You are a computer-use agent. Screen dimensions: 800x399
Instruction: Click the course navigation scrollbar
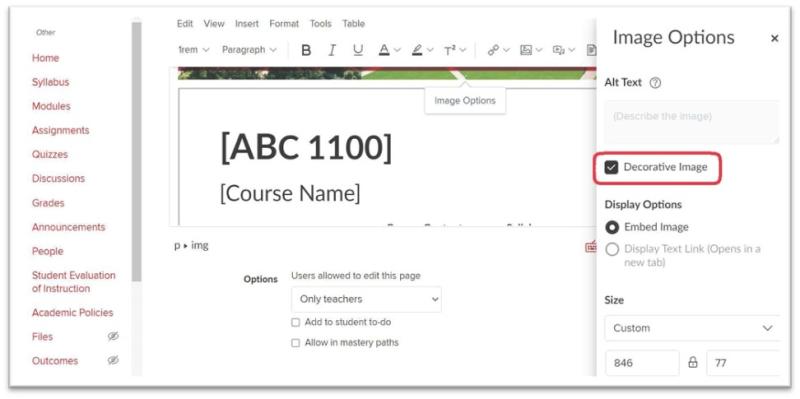(x=136, y=153)
